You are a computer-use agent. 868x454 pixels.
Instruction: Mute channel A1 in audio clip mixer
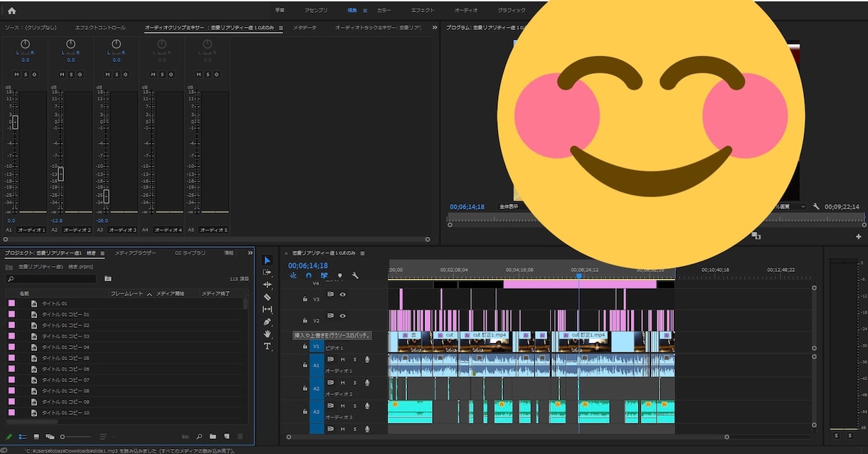click(x=16, y=74)
